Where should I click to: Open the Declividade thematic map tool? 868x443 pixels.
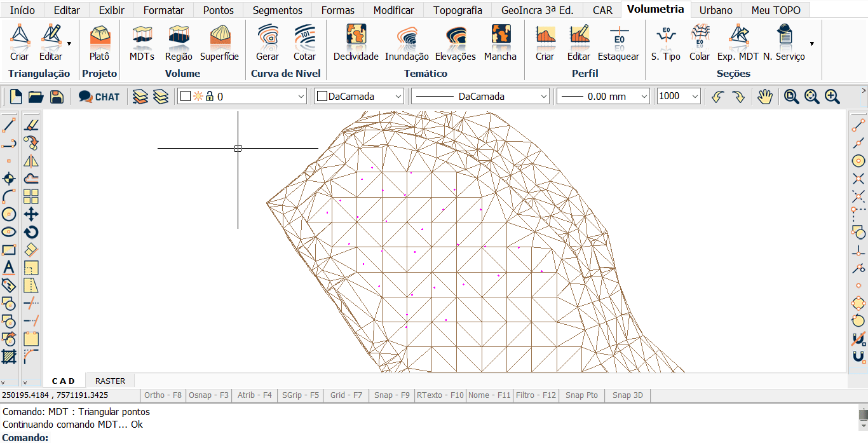tap(356, 43)
